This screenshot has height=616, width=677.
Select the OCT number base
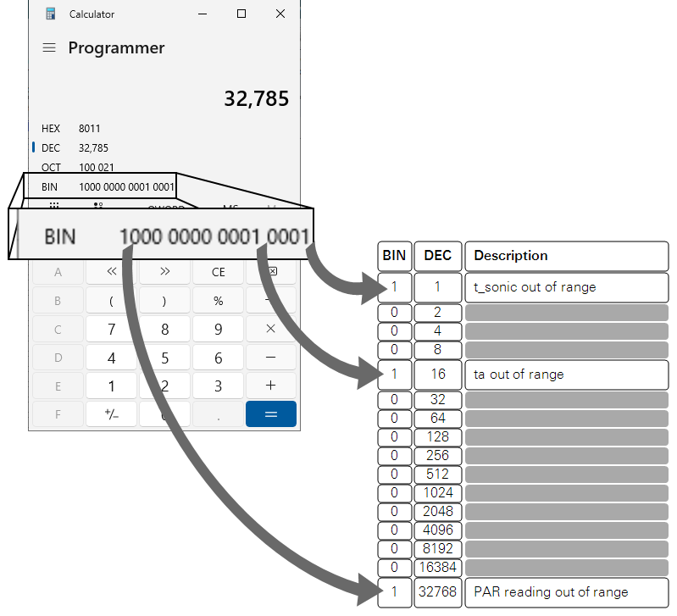click(x=52, y=167)
